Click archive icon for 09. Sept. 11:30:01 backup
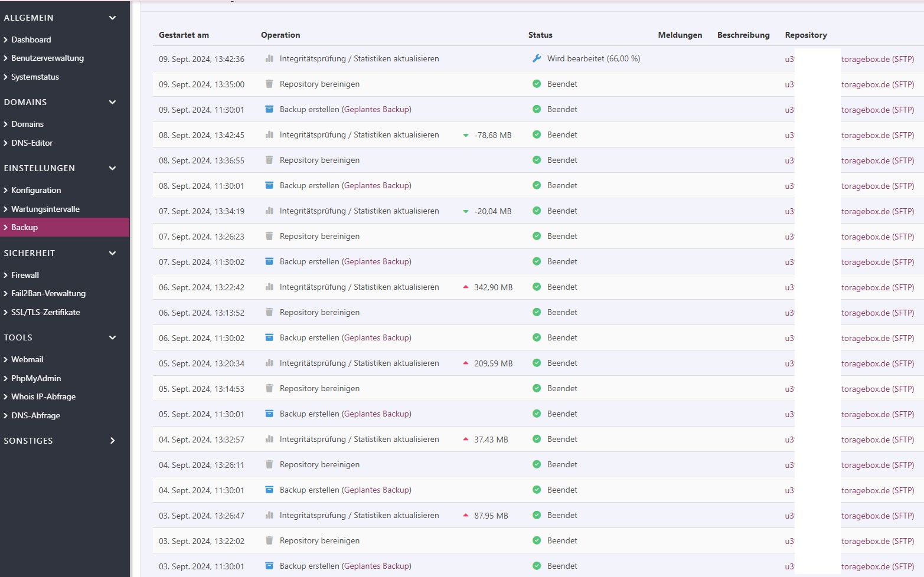The image size is (924, 577). 269,109
